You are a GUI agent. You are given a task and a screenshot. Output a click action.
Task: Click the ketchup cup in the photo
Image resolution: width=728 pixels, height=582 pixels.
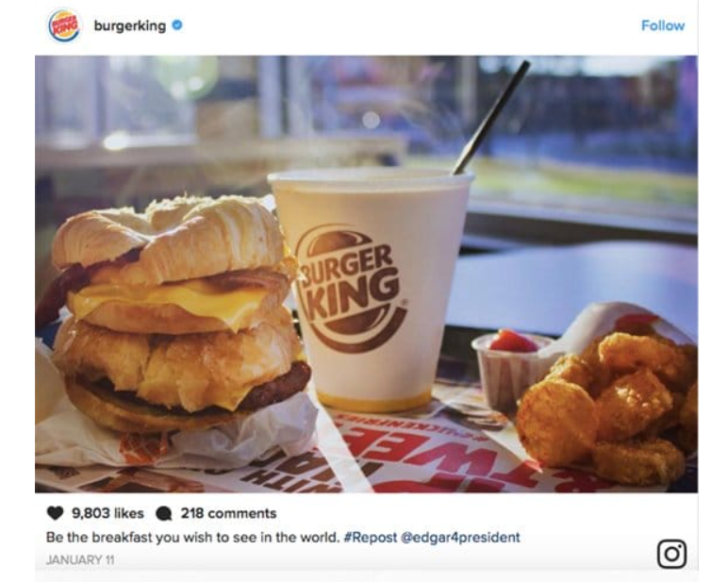click(511, 367)
